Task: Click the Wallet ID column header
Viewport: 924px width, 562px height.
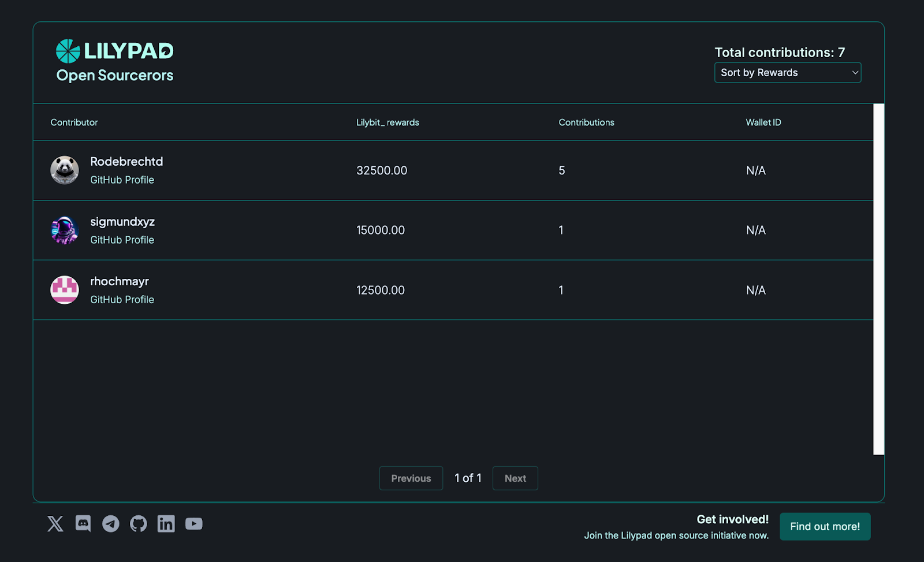Action: [x=763, y=122]
